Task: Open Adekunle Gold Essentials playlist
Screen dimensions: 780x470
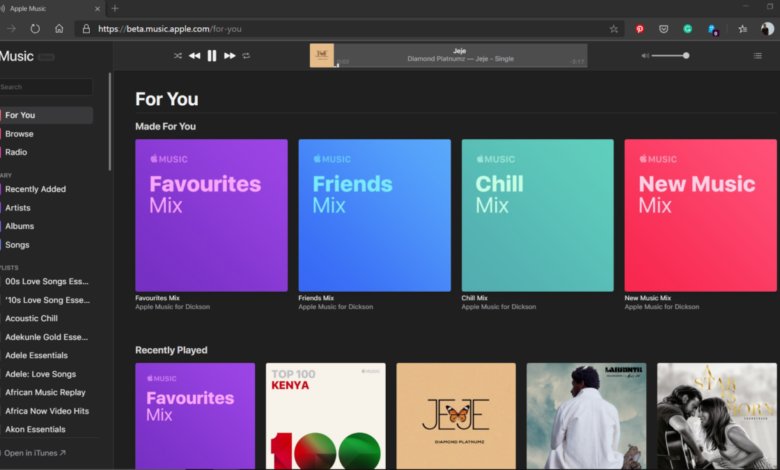Action: click(x=46, y=337)
